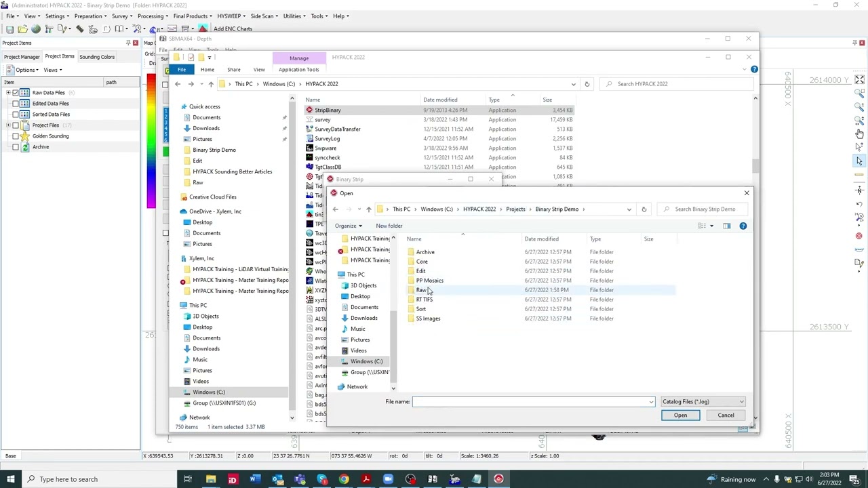Select the SS Images folder

tap(428, 319)
